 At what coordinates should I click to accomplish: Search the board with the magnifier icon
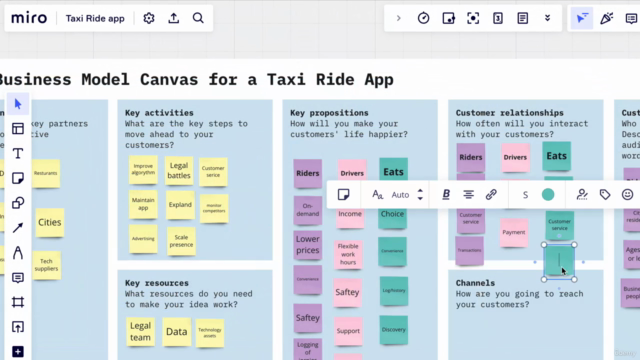click(x=198, y=18)
